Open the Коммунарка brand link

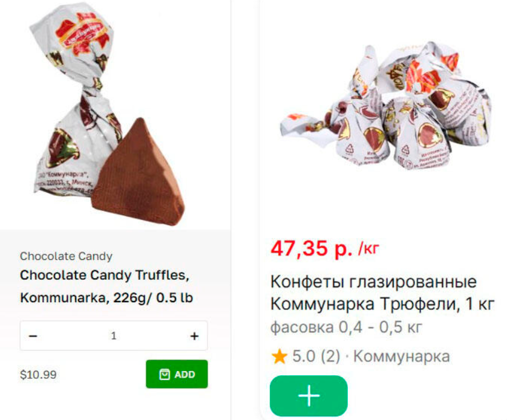pyautogui.click(x=402, y=357)
